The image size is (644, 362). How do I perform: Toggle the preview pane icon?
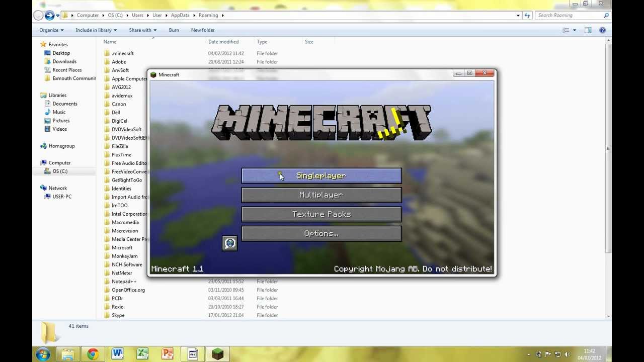coord(588,30)
